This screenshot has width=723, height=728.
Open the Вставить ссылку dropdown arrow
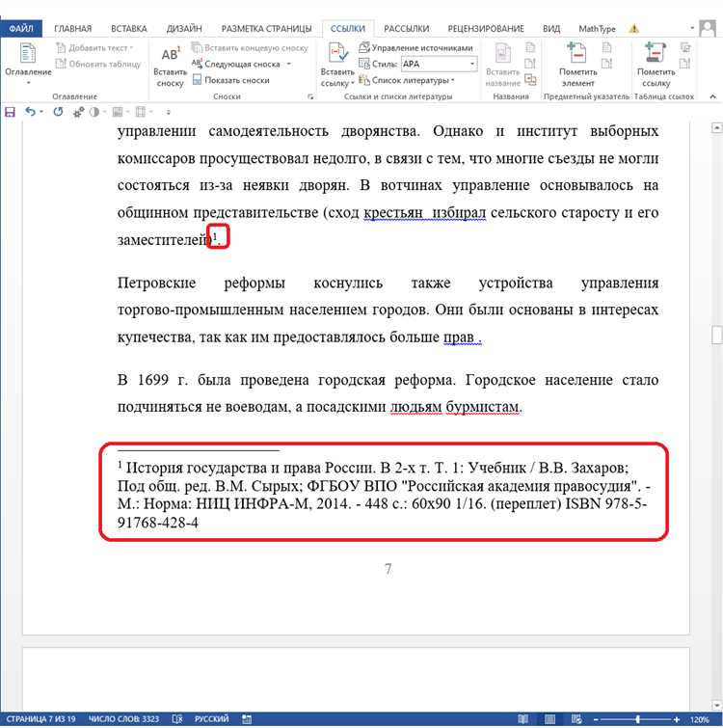point(352,83)
